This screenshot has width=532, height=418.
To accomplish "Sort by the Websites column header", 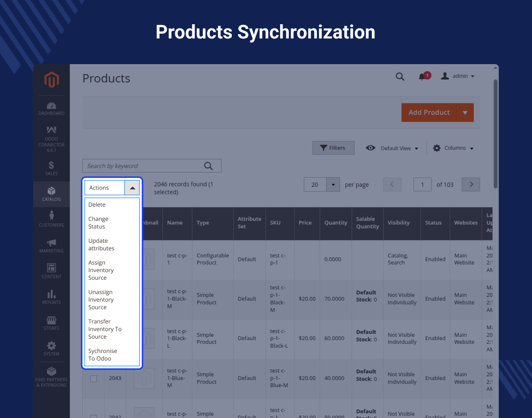I will 466,223.
